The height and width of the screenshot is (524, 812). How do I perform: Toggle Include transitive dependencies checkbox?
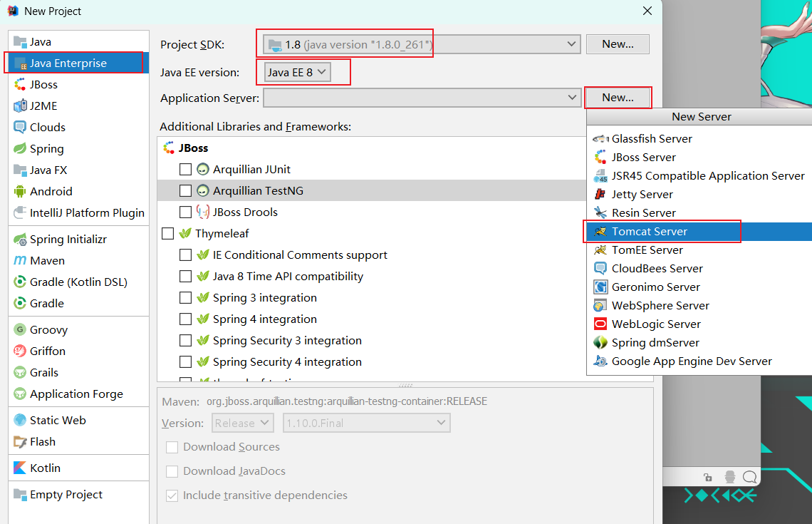tap(172, 495)
